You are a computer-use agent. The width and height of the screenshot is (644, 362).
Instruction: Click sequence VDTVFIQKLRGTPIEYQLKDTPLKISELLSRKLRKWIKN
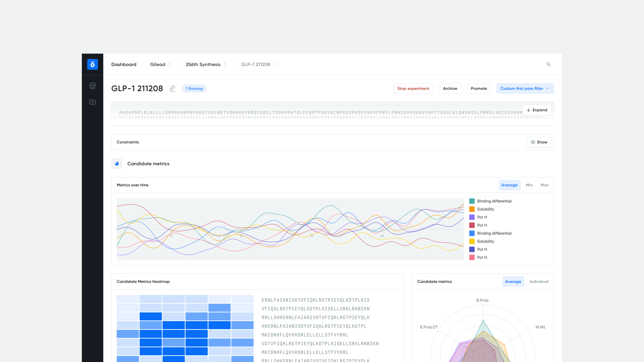(320, 344)
